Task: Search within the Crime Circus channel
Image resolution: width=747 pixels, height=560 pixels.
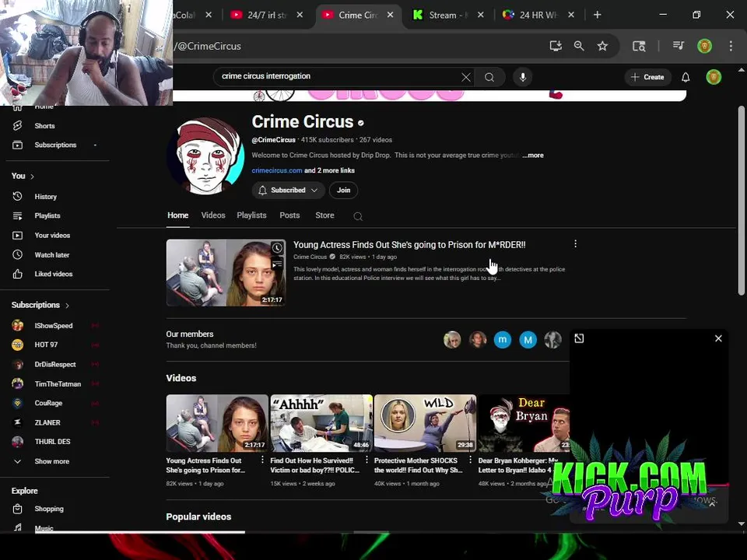Action: click(358, 217)
